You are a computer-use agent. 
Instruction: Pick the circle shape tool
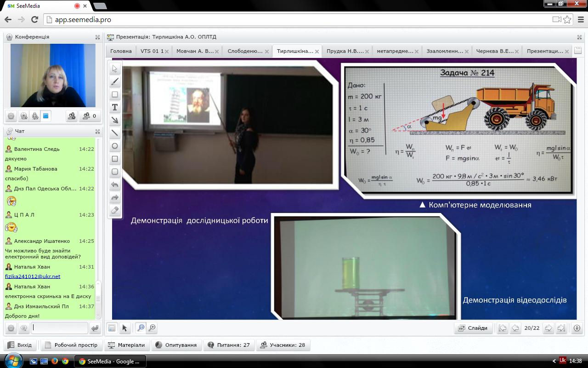(x=115, y=146)
